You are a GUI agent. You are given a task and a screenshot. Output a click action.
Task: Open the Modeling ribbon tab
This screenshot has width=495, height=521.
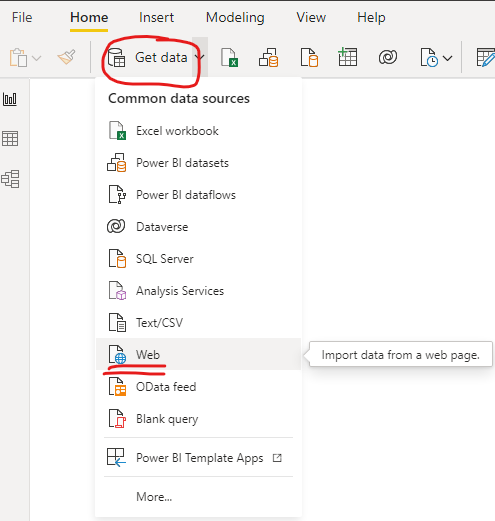235,17
